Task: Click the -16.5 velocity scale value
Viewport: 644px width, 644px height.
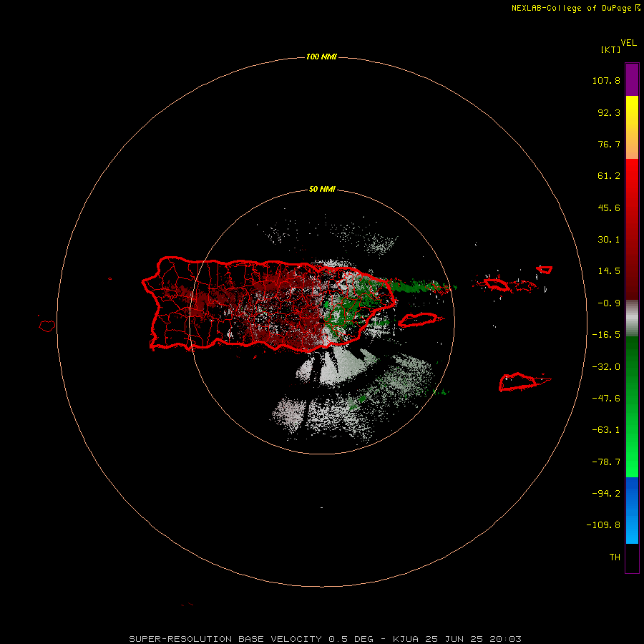Action: pos(606,335)
